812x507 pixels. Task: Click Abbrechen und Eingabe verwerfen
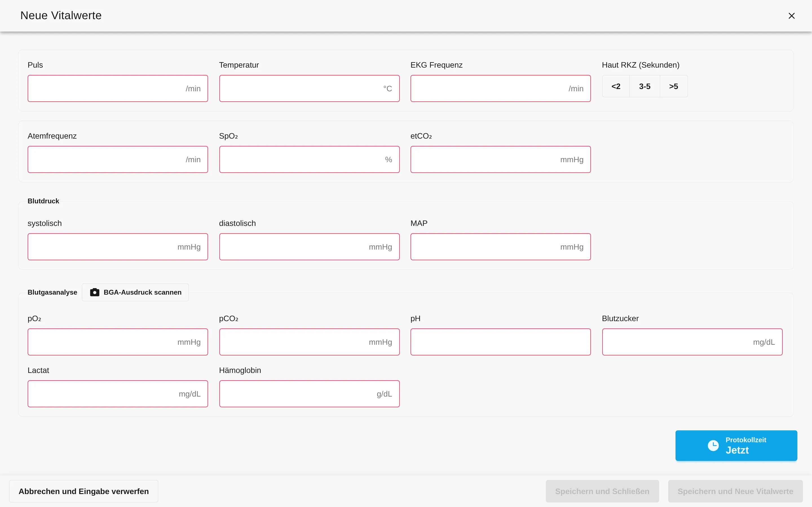click(x=83, y=491)
